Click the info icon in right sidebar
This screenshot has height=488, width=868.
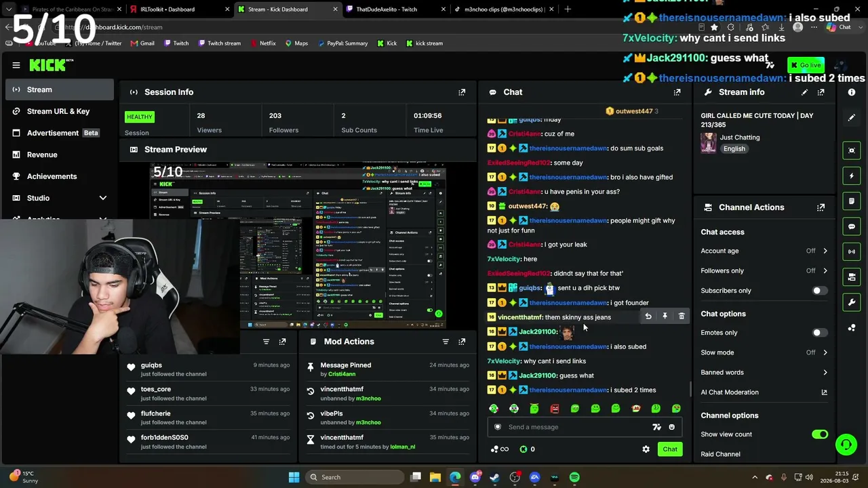[852, 92]
